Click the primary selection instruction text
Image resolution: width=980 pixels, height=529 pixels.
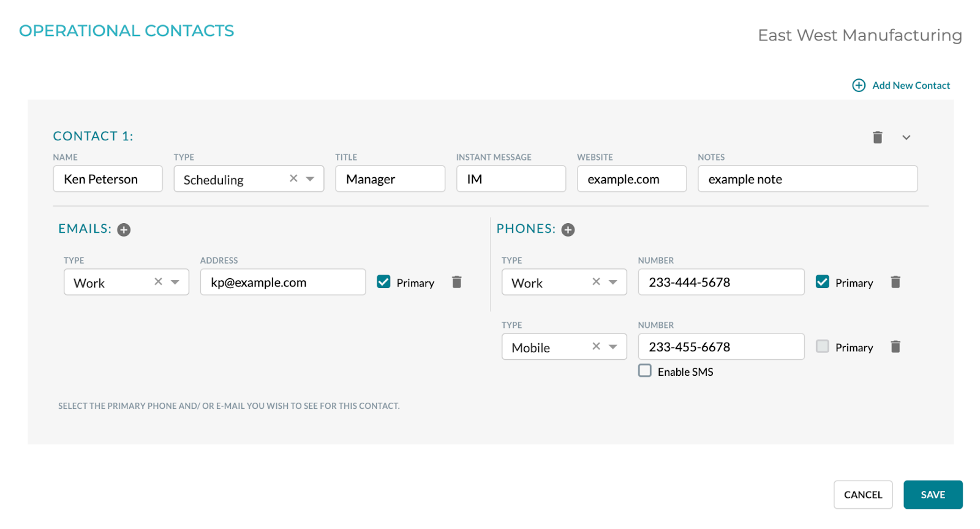click(x=229, y=406)
